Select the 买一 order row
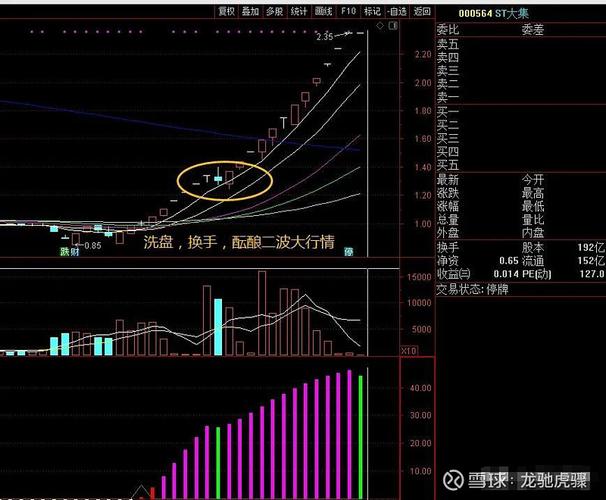This screenshot has width=606, height=500. pyautogui.click(x=448, y=112)
